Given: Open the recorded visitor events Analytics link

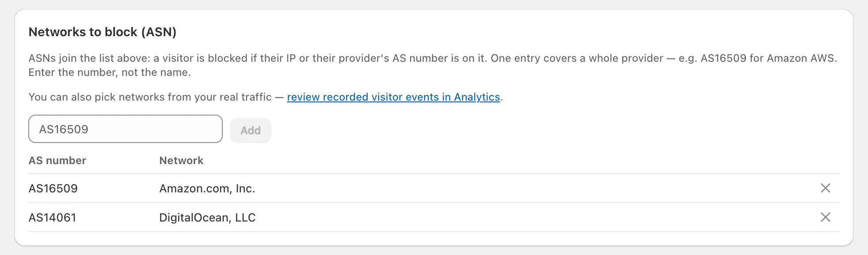Looking at the screenshot, I should point(393,97).
